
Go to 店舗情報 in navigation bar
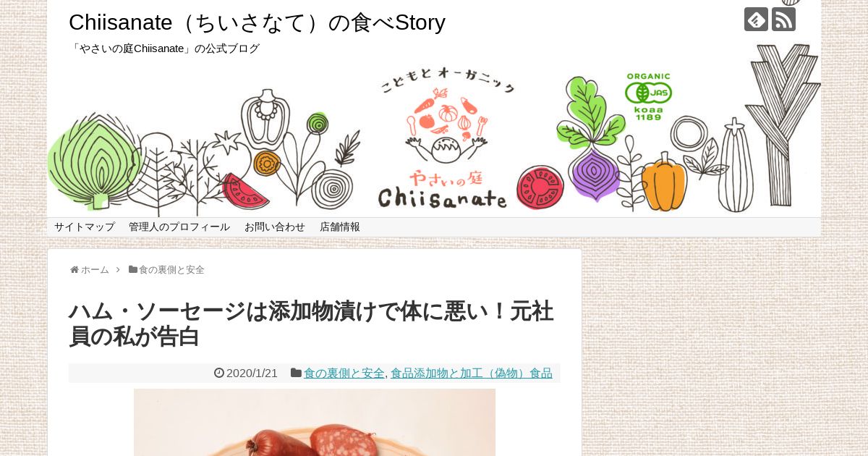(x=340, y=227)
